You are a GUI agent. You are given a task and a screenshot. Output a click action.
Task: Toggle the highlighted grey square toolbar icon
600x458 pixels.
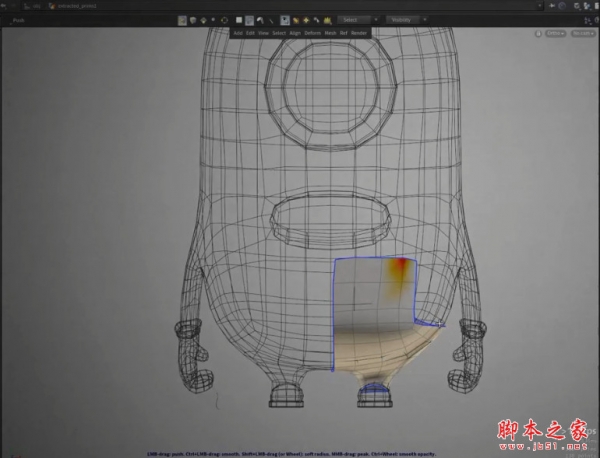[249, 20]
